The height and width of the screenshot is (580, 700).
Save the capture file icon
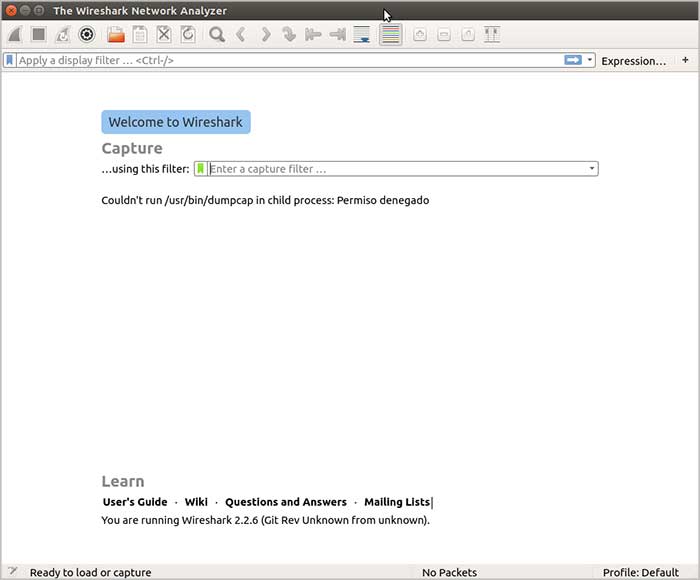pos(140,34)
